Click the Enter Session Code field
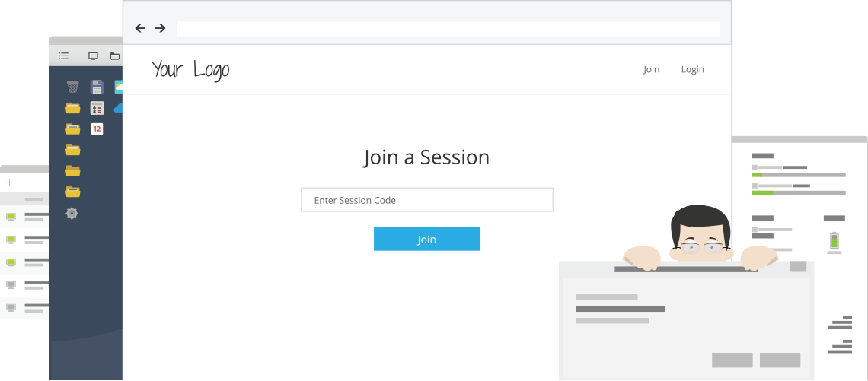The image size is (868, 381). coord(427,199)
